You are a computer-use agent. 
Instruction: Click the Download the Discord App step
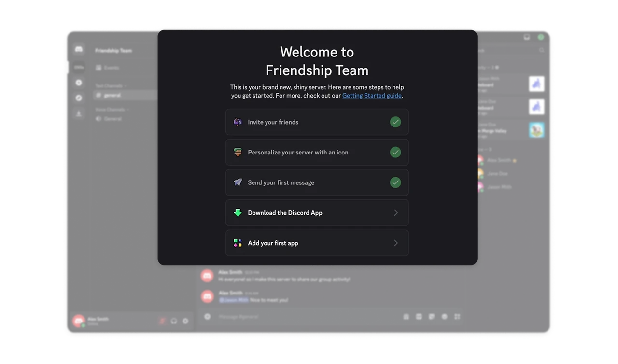[x=317, y=212]
